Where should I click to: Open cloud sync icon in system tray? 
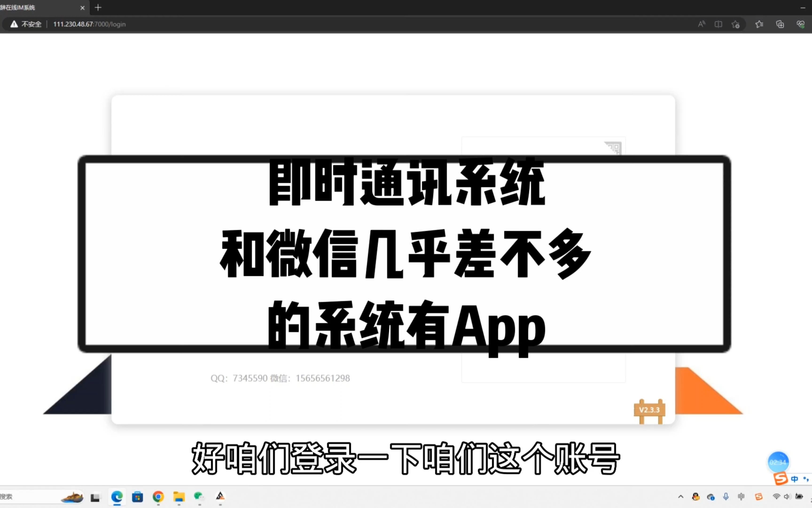(x=710, y=497)
